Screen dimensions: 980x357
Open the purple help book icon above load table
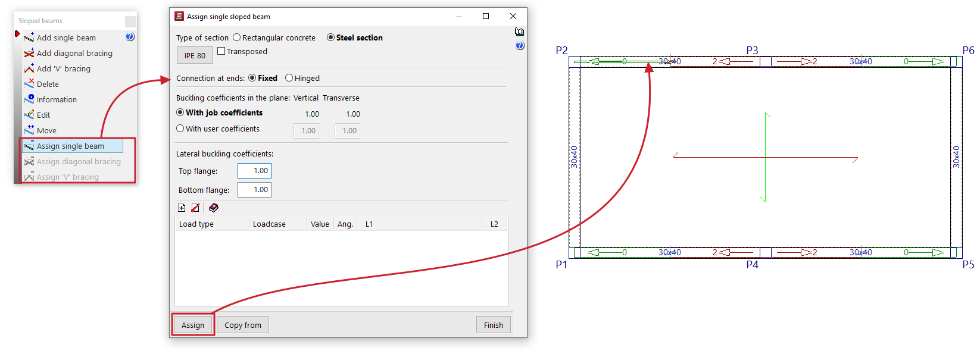point(214,208)
